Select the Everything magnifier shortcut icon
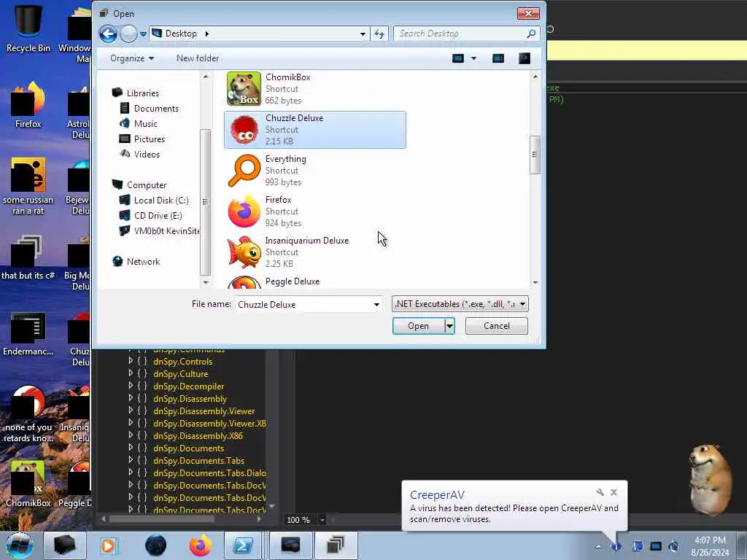Image resolution: width=747 pixels, height=560 pixels. coord(244,171)
